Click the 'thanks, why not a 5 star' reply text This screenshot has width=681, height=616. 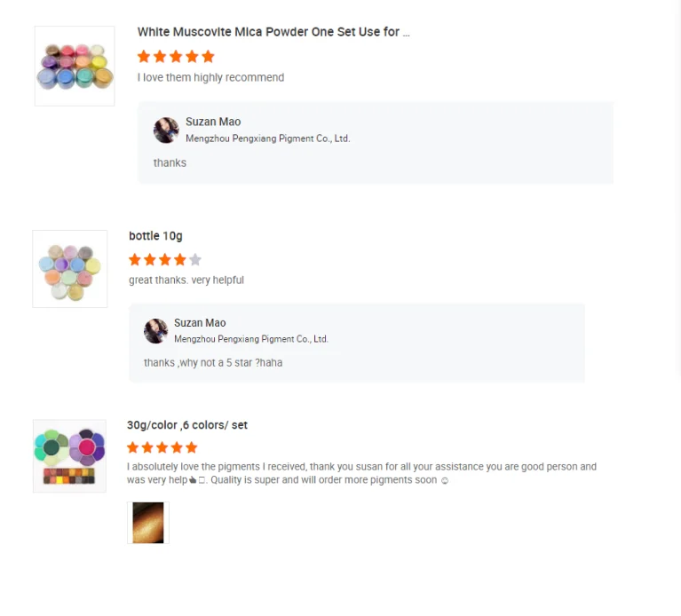pos(213,362)
